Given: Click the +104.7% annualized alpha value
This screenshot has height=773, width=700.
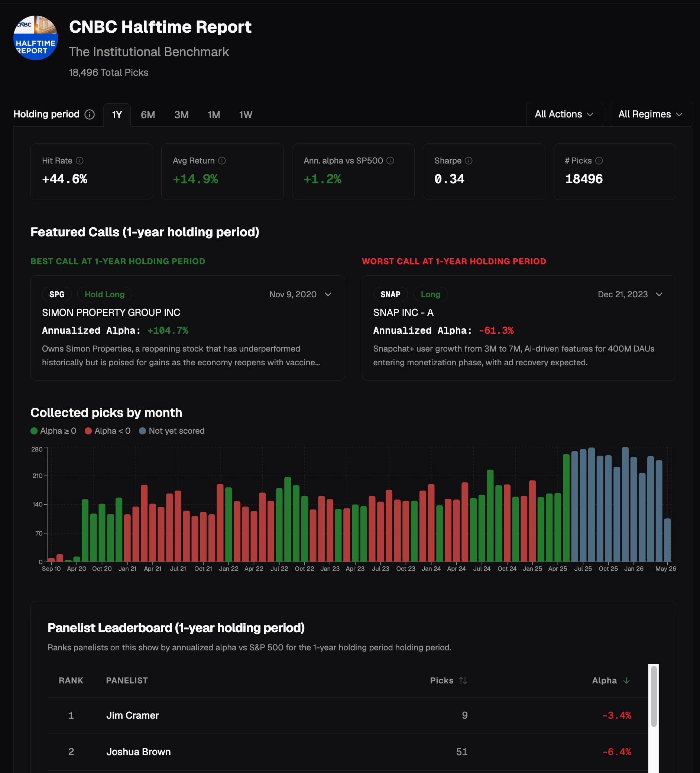Looking at the screenshot, I should (168, 330).
